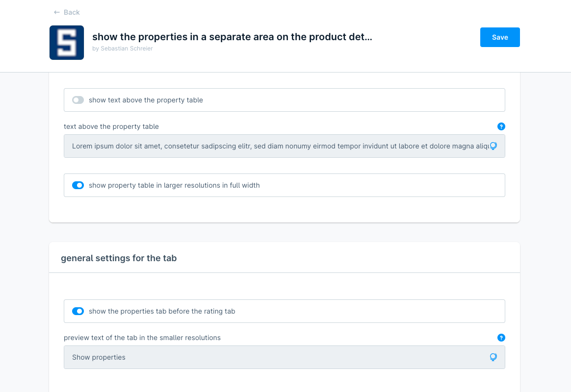Click the 'text above the property table' field label
The height and width of the screenshot is (392, 571).
tap(111, 126)
